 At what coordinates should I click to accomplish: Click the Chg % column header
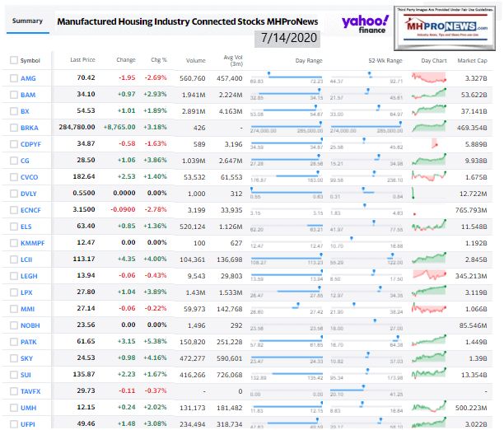(x=158, y=60)
